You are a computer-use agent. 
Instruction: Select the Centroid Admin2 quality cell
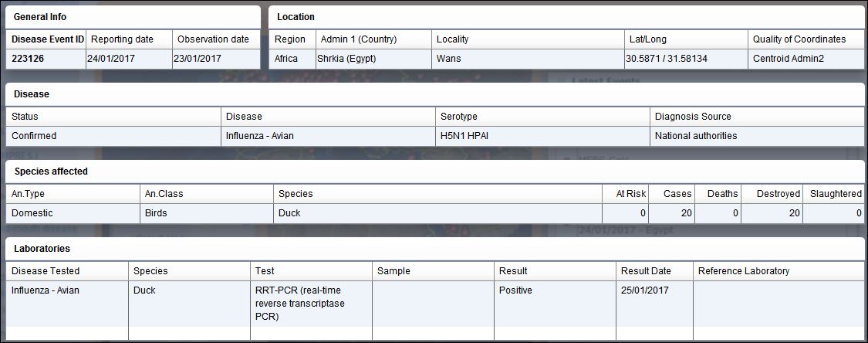(806, 59)
